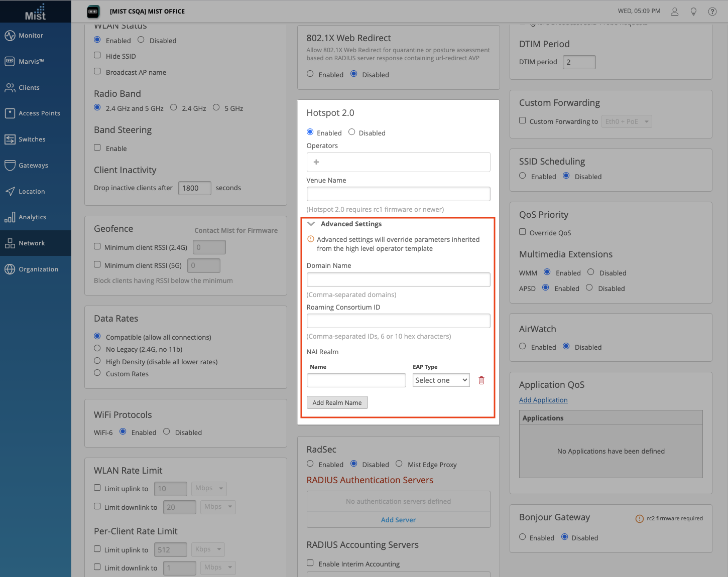
Task: Click the lightbulb icon in top bar
Action: point(693,11)
